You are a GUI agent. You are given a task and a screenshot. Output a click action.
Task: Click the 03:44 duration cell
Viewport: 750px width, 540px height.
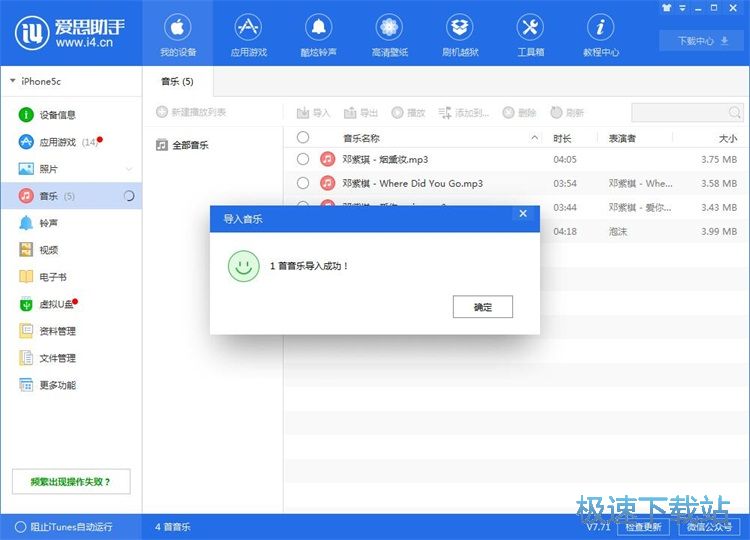565,208
